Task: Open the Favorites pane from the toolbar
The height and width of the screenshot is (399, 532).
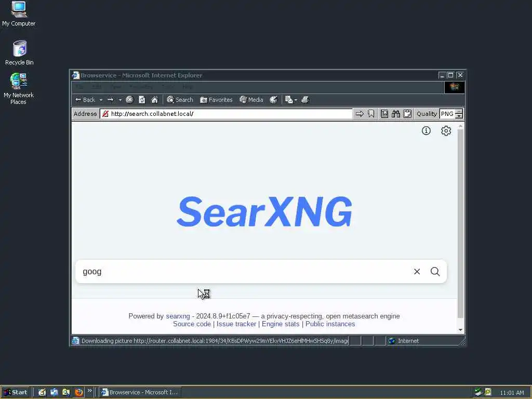Action: pyautogui.click(x=216, y=100)
